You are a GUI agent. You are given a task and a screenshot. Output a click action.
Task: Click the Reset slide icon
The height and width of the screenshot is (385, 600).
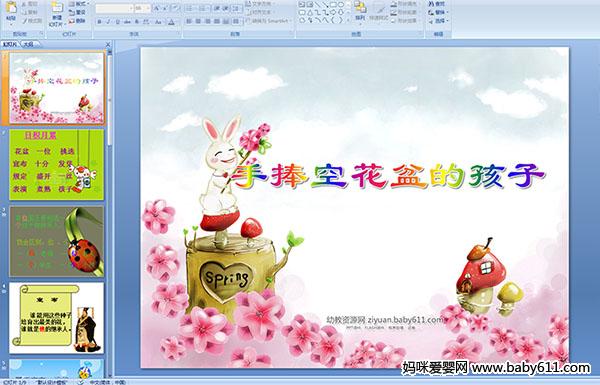pos(77,12)
